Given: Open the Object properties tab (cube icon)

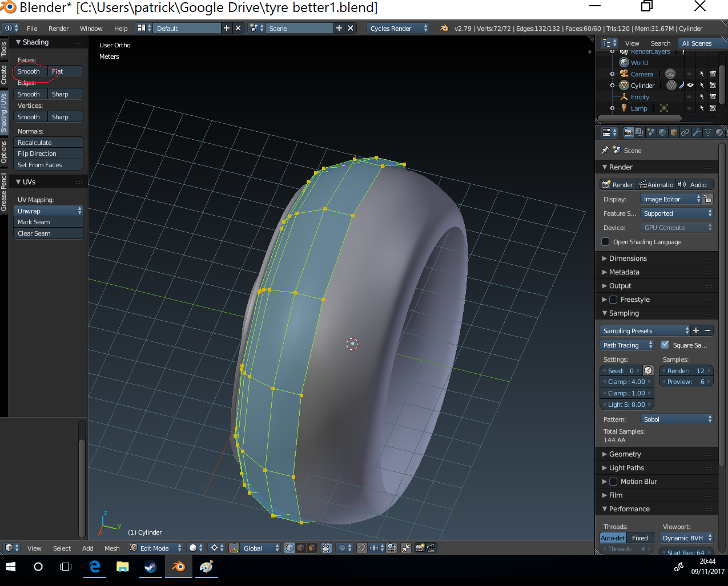Looking at the screenshot, I should point(674,132).
